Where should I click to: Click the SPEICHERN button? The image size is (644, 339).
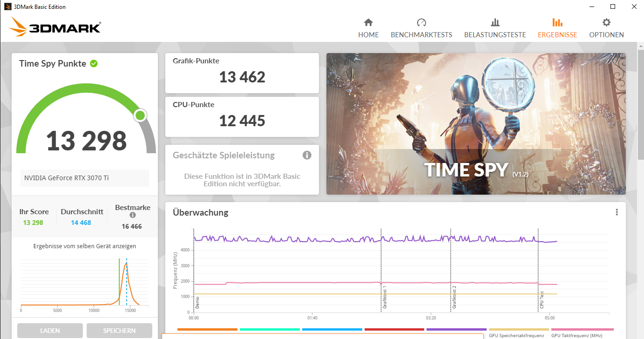click(x=119, y=331)
